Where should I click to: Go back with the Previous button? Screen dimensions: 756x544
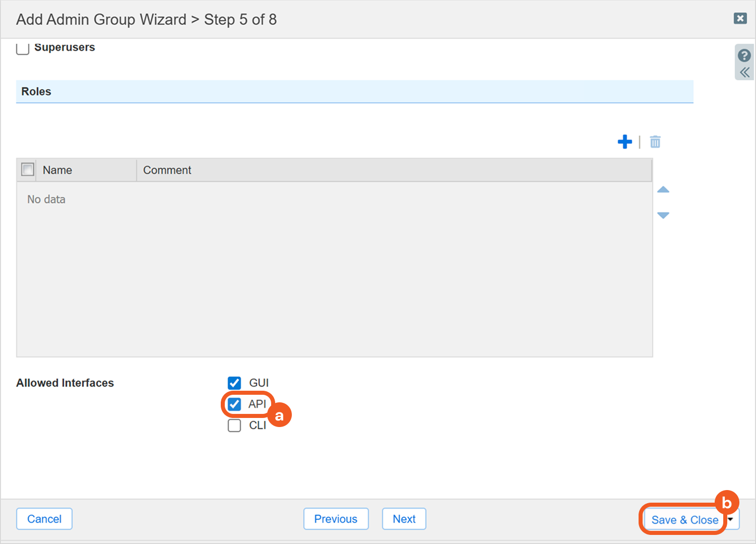point(336,519)
